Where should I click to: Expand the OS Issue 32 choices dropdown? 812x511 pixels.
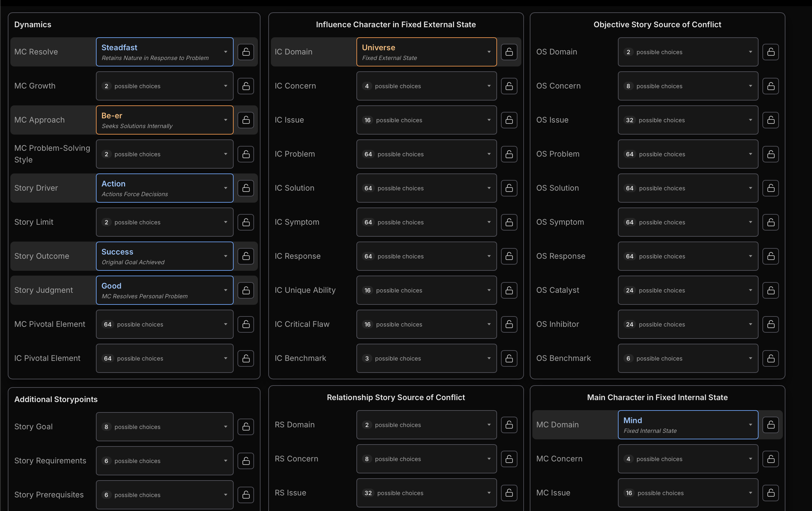[688, 120]
